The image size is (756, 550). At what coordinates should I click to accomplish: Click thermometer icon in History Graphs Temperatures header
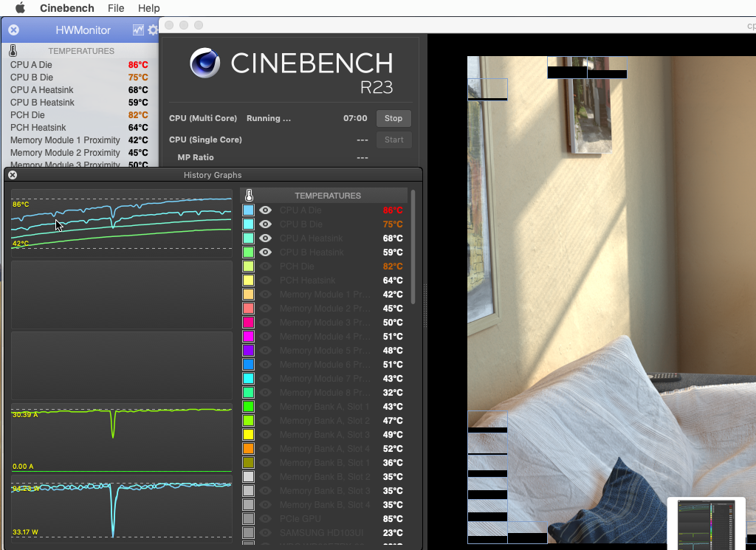(249, 195)
